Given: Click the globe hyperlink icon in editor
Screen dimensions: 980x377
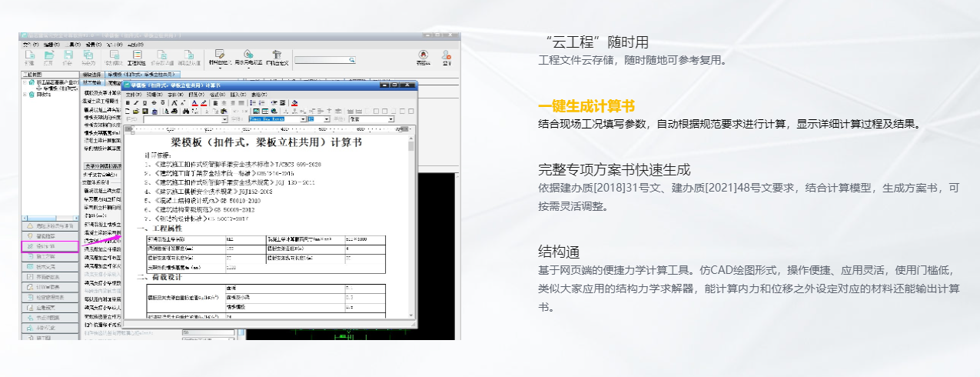Looking at the screenshot, I should (x=274, y=112).
